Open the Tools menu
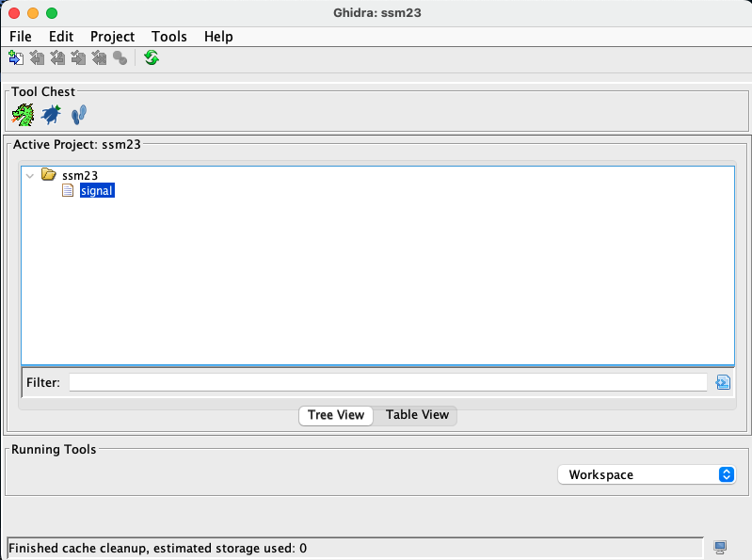This screenshot has width=752, height=560. point(169,37)
